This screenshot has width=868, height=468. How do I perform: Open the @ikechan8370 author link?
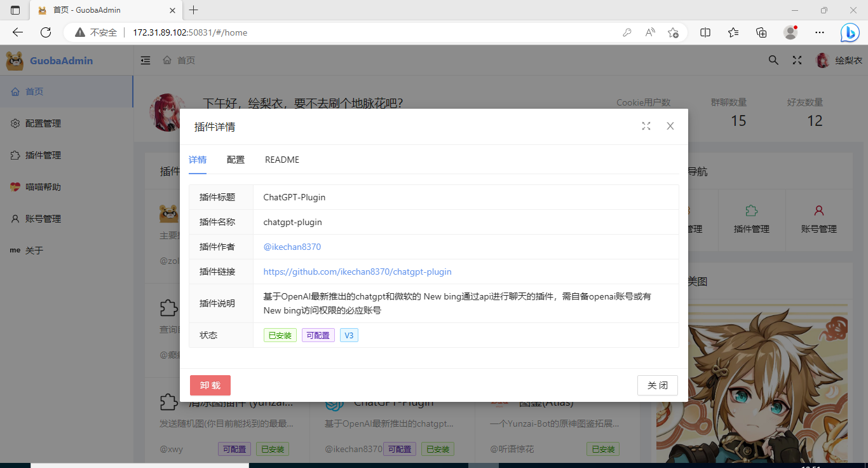tap(292, 247)
